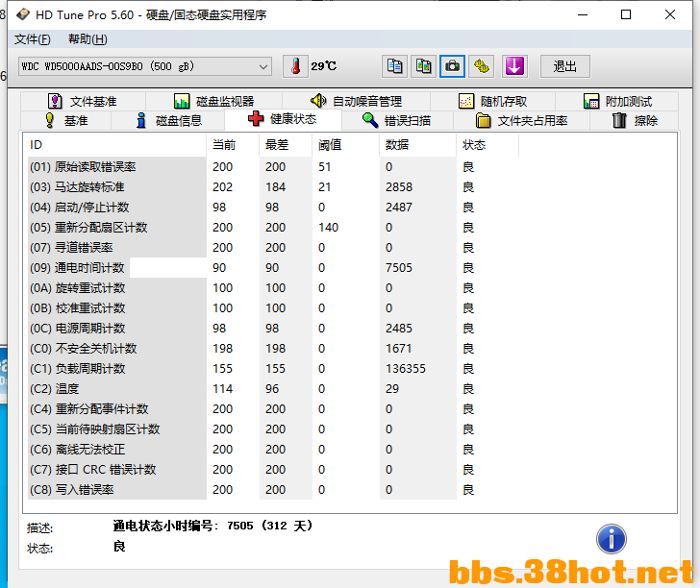Click data value 7505 in power-on hours row
The height and width of the screenshot is (588, 700).
[x=399, y=268]
